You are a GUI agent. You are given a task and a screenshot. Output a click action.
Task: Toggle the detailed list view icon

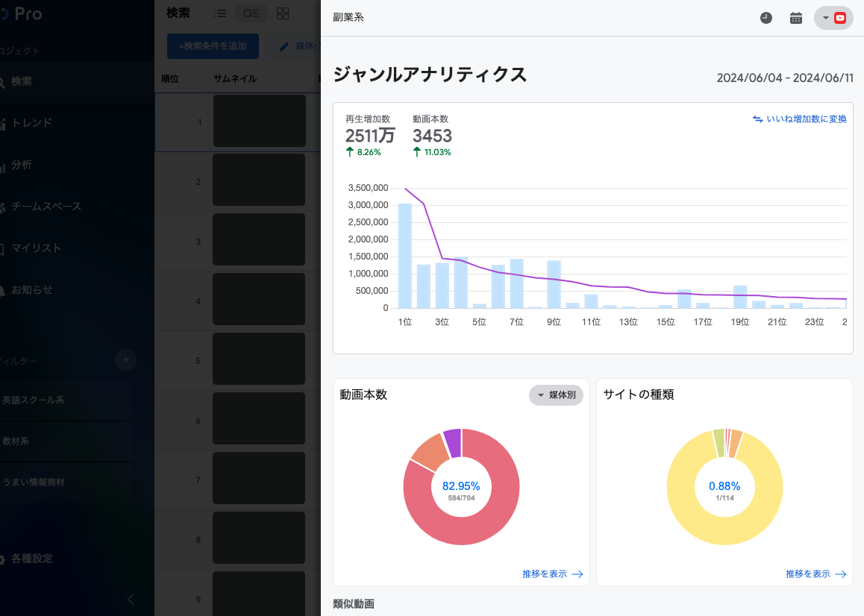point(251,13)
